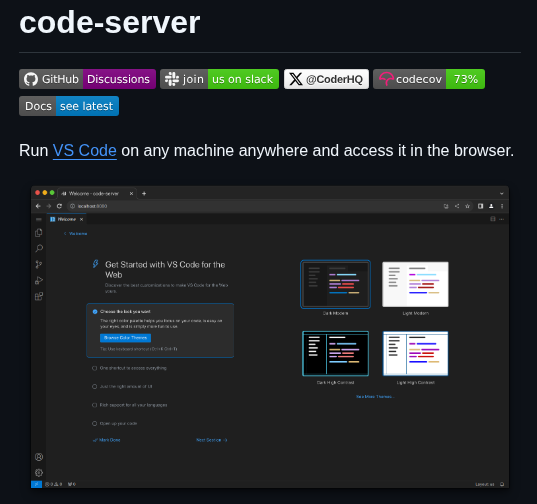
Task: Open the browser profile icon
Action: (x=491, y=206)
